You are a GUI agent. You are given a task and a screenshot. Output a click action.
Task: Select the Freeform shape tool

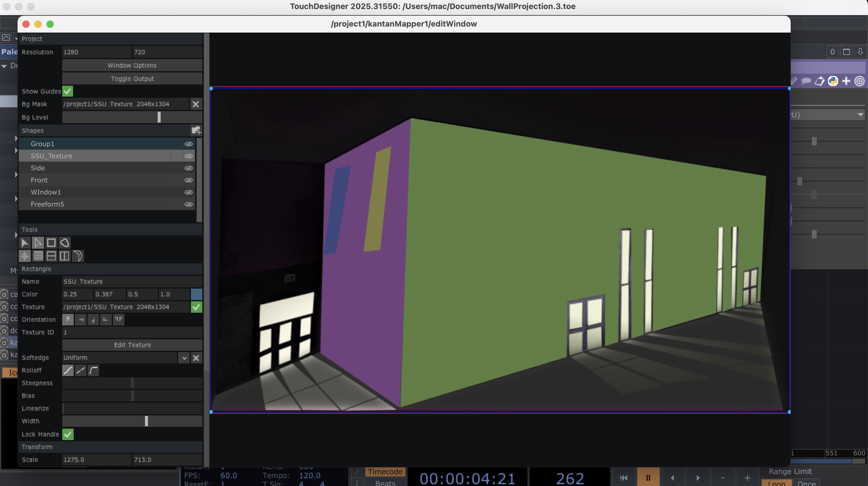(64, 242)
